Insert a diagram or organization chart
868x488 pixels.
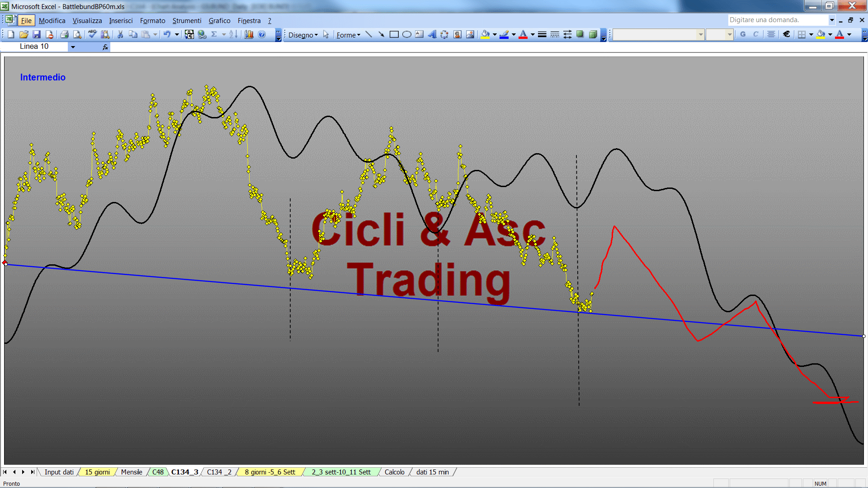(x=444, y=34)
